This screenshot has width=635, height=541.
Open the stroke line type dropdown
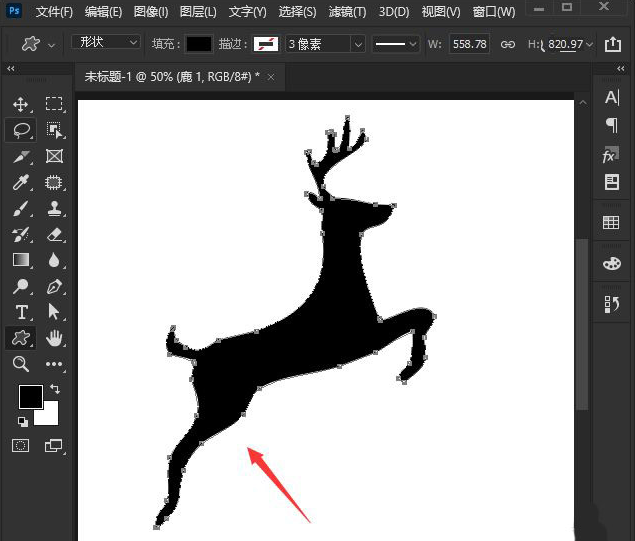[395, 44]
